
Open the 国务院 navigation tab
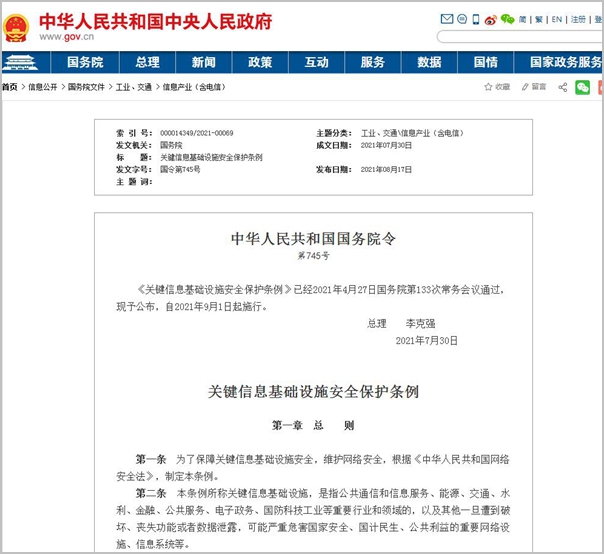click(84, 62)
